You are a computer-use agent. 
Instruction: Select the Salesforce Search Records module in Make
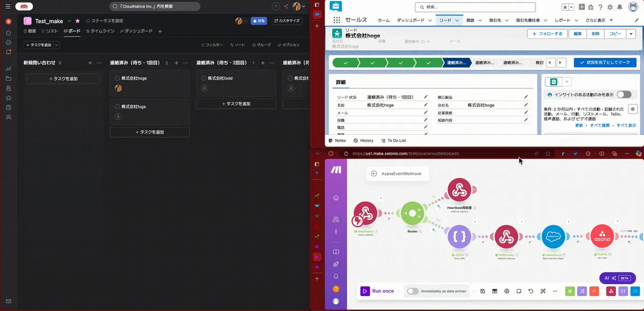[x=553, y=236]
